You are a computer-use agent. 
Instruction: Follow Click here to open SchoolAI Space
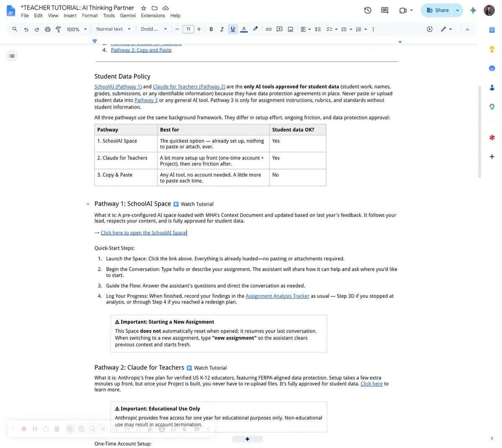[x=143, y=233]
